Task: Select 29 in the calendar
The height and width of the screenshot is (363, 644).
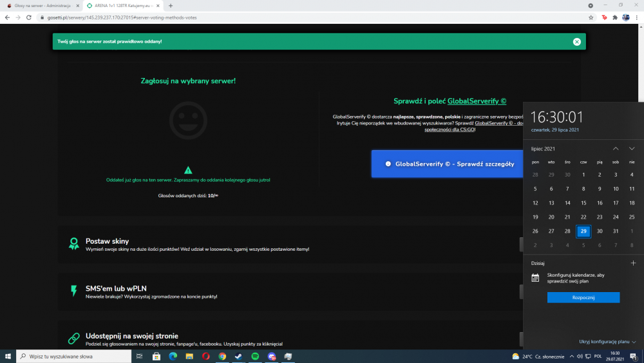Action: (x=583, y=231)
